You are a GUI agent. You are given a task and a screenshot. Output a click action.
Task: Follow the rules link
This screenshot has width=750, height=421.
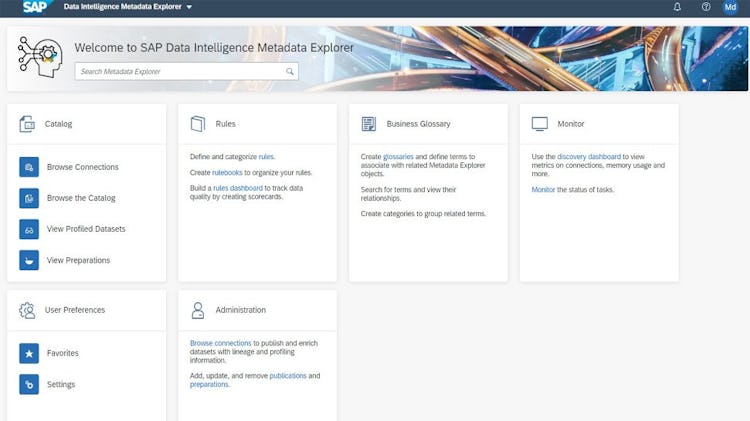coord(266,156)
